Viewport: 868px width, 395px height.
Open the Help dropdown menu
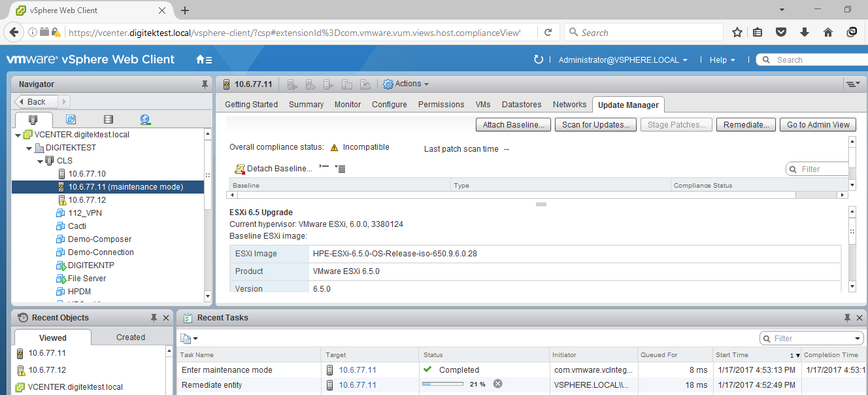[x=722, y=60]
